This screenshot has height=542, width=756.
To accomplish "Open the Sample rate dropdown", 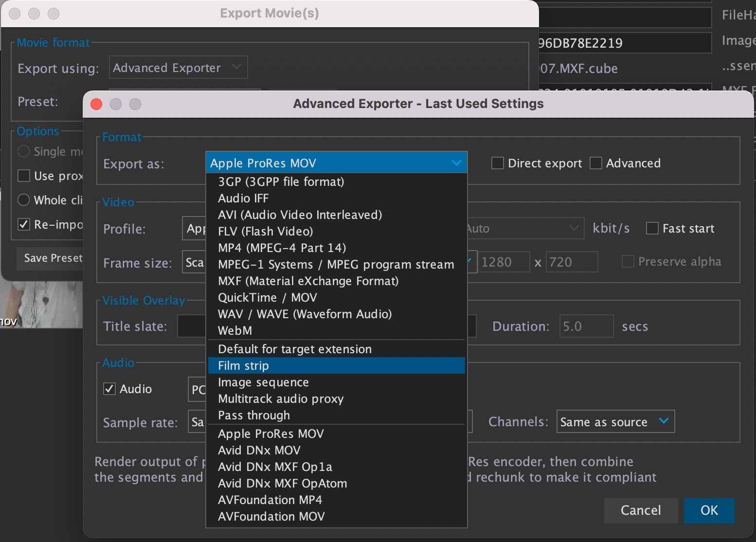I will click(197, 422).
